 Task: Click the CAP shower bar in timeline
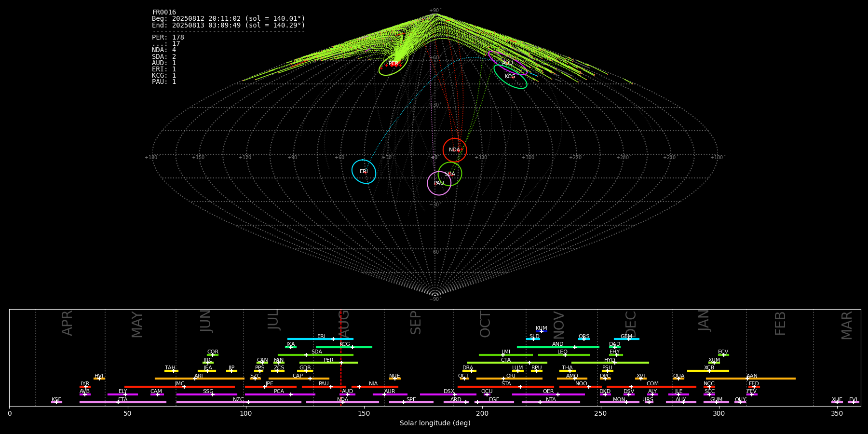click(x=299, y=379)
